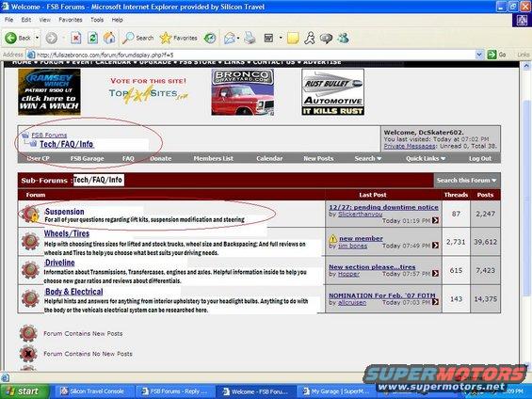Click the Members List navbar link
This screenshot has width=532, height=399.
214,158
